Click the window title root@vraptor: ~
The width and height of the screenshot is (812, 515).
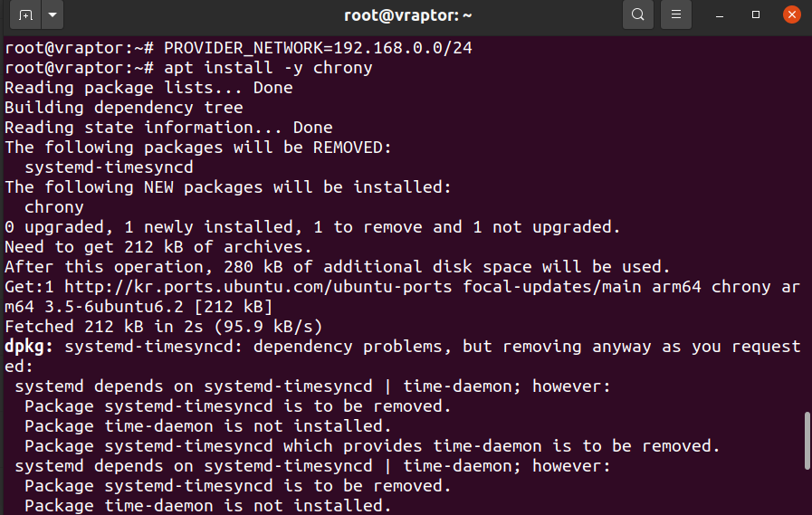point(408,15)
